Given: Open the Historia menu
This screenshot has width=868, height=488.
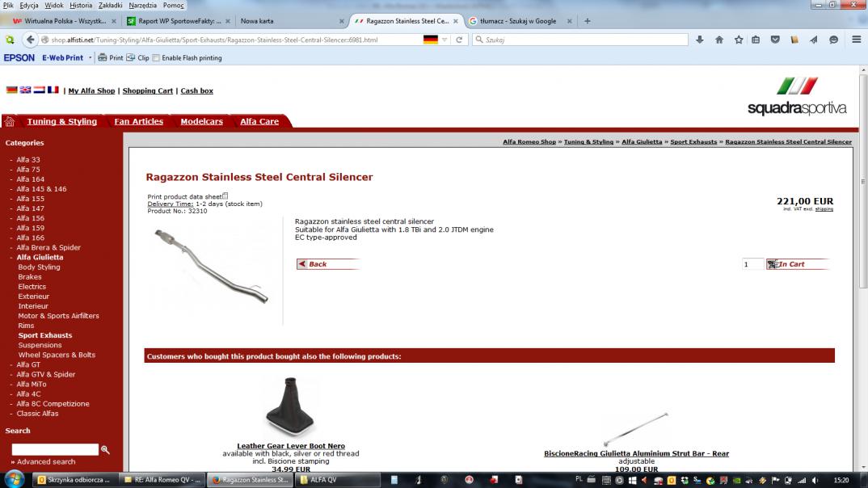Looking at the screenshot, I should pyautogui.click(x=81, y=5).
